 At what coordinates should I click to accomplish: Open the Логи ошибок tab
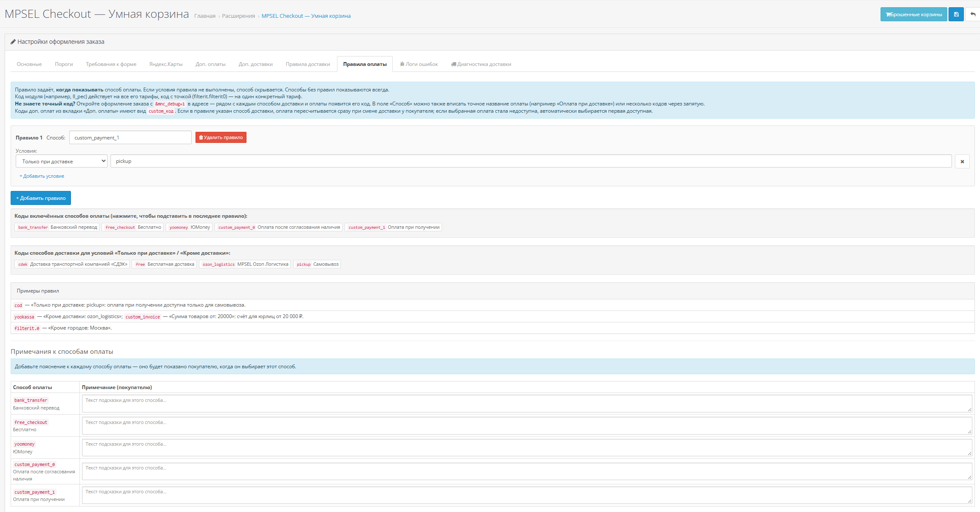pyautogui.click(x=419, y=64)
